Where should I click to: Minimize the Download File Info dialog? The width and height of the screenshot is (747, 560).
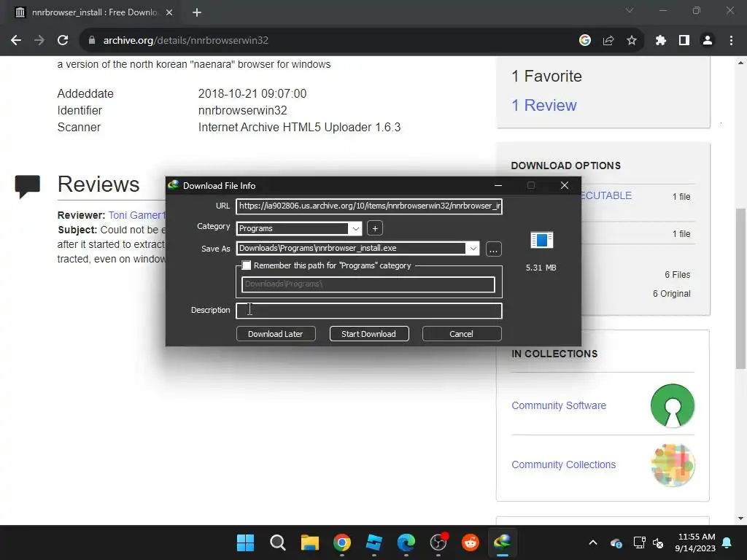pos(498,185)
